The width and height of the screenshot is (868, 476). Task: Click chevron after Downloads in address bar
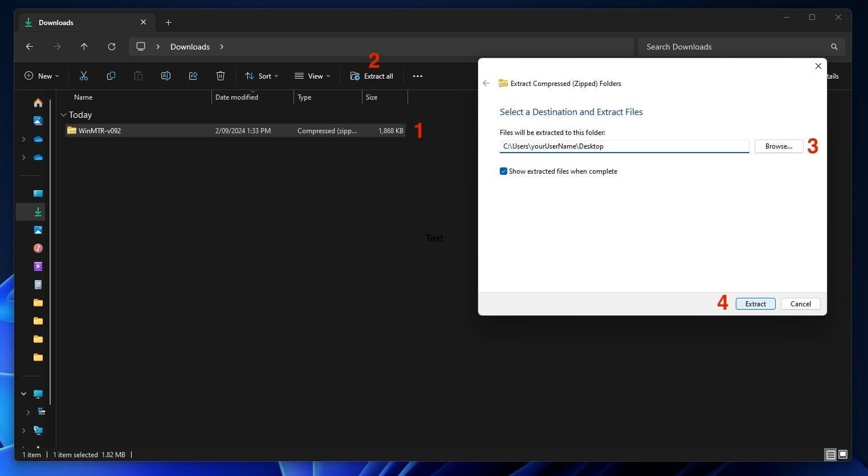(222, 47)
